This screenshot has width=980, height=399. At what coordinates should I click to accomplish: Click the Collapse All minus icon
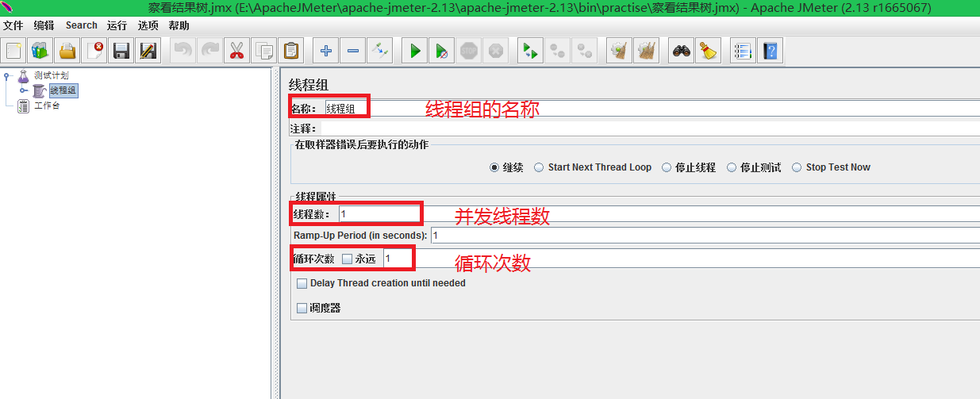(353, 52)
